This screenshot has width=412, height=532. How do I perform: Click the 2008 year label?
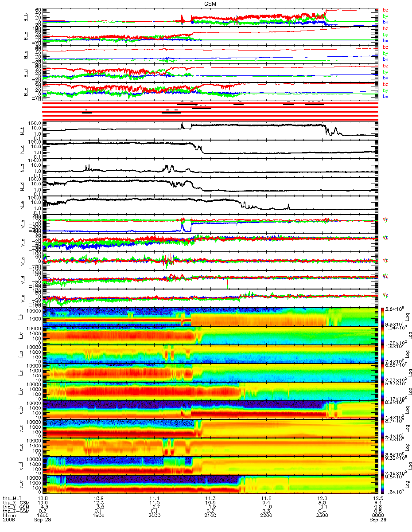[x=9, y=520]
